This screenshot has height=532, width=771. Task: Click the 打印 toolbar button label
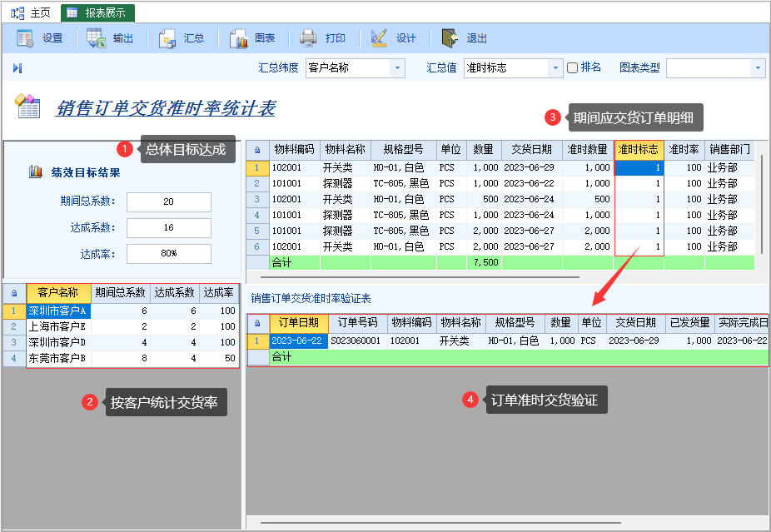[336, 38]
